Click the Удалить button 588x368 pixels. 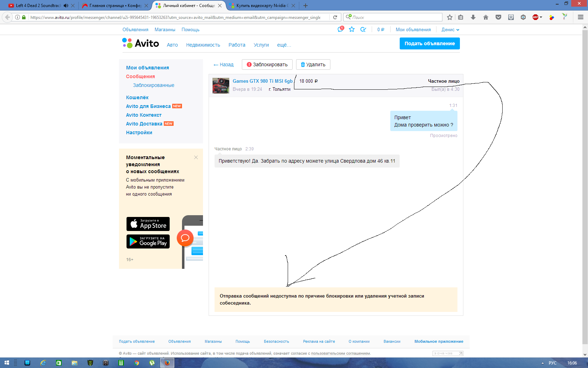click(x=313, y=64)
